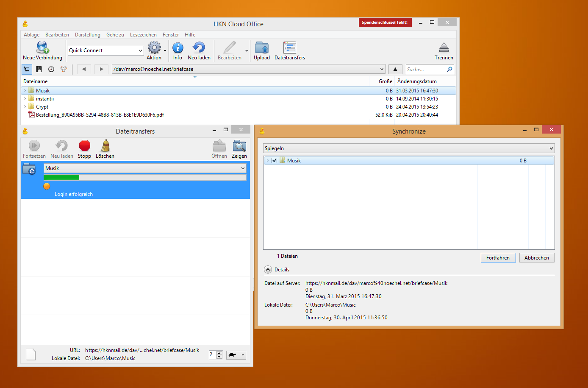Clear transfers with the Löschen broom
Image resolution: width=588 pixels, height=388 pixels.
105,146
